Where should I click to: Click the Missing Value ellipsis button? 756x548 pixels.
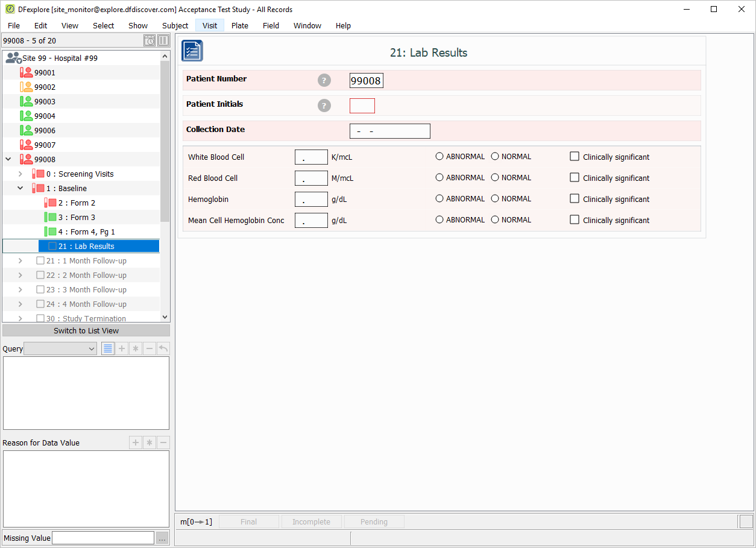point(162,538)
